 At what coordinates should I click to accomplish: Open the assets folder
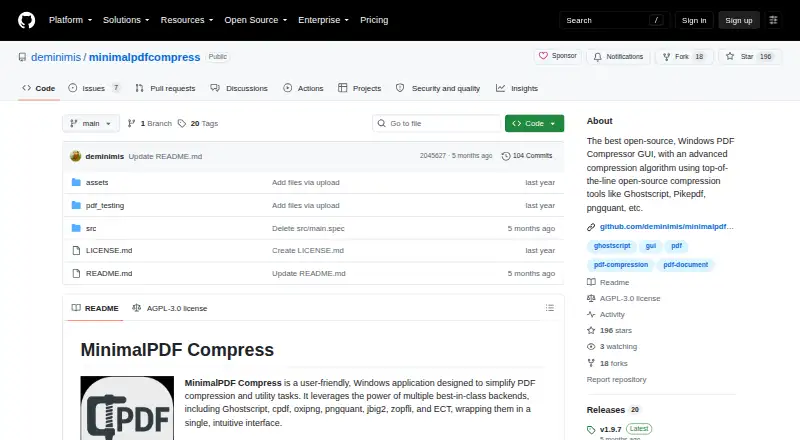tap(97, 182)
